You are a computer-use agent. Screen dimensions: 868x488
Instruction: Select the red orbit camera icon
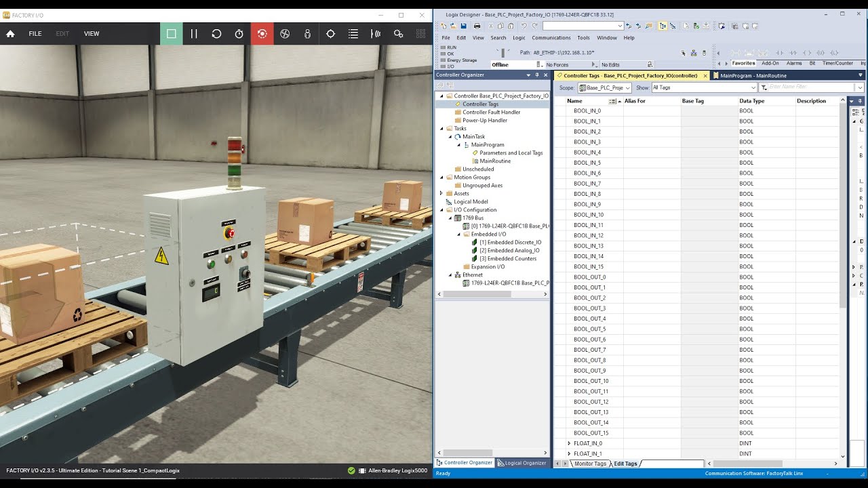262,34
